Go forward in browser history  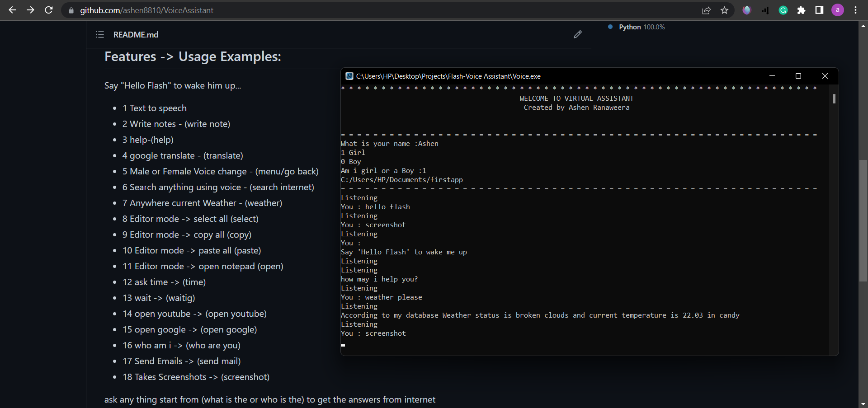[x=30, y=10]
